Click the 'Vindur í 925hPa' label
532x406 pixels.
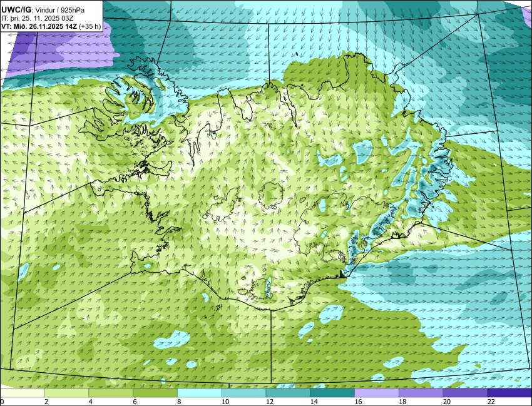60,10
